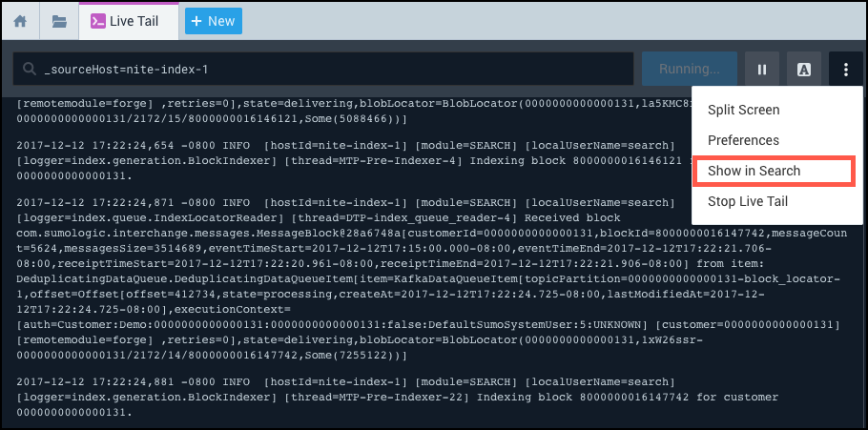Image resolution: width=868 pixels, height=430 pixels.
Task: Switch to the Live Tail tab
Action: [x=133, y=21]
